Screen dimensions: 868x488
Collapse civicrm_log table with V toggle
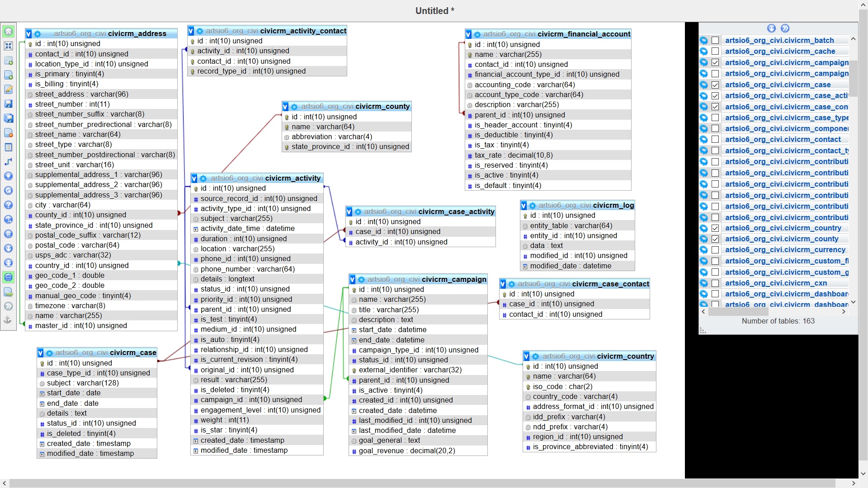(x=524, y=206)
